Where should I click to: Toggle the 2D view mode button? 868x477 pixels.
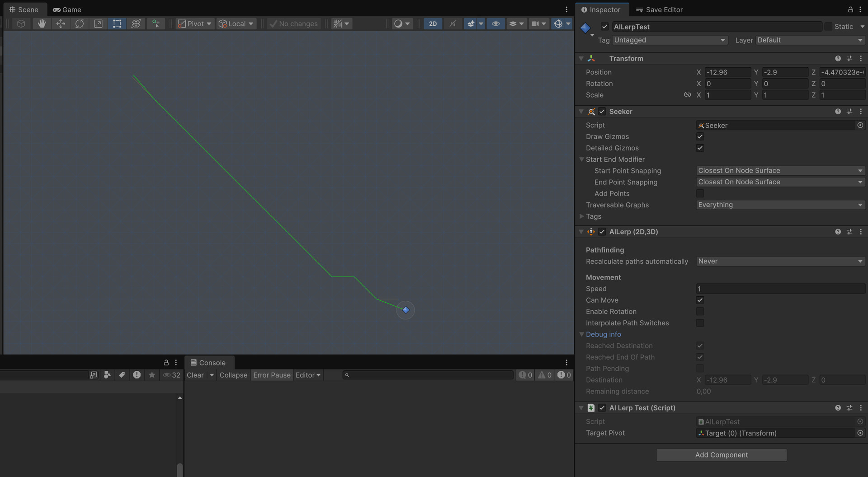tap(433, 23)
